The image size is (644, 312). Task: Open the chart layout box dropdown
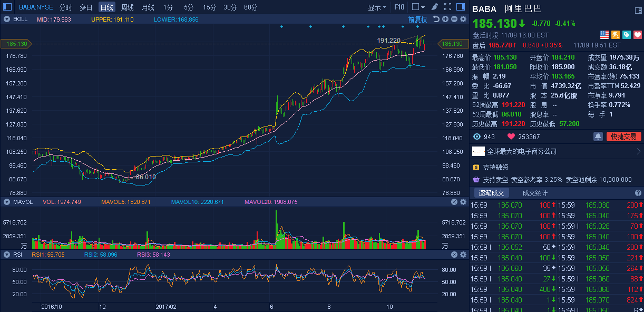click(418, 7)
